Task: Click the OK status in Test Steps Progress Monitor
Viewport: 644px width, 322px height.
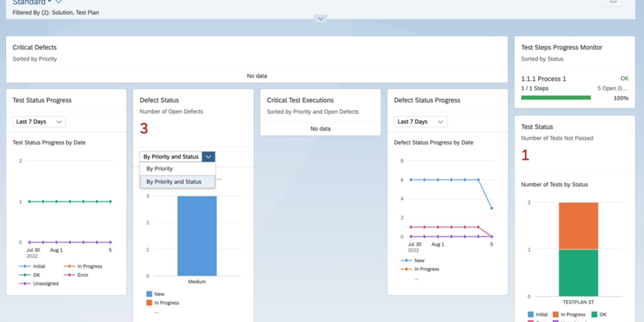Action: click(x=625, y=79)
